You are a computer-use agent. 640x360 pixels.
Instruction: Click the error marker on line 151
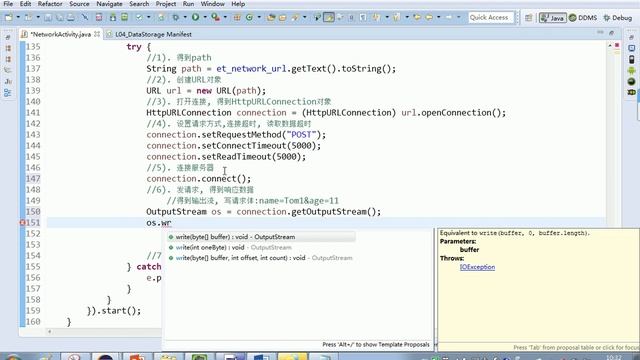pyautogui.click(x=22, y=222)
